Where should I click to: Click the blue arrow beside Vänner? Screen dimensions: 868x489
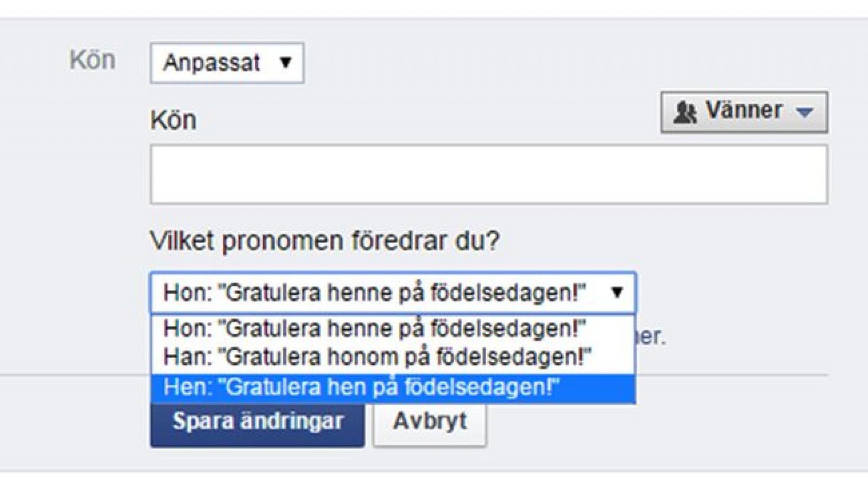pos(804,112)
